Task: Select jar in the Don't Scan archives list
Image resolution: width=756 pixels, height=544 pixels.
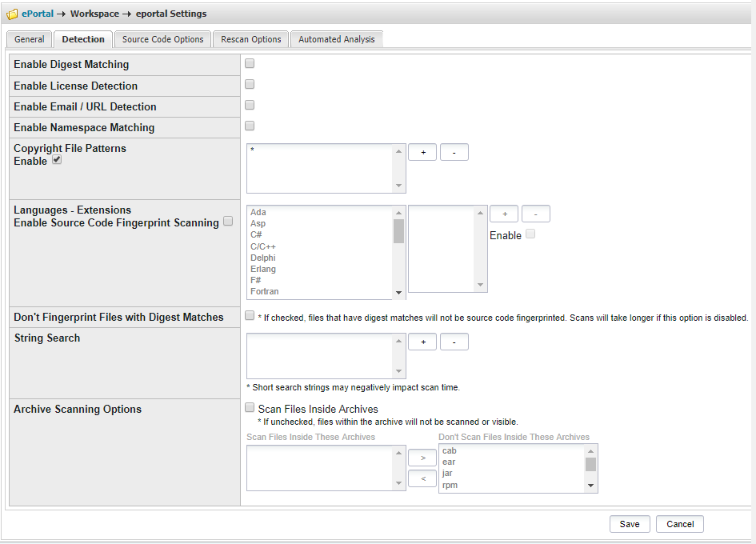Action: point(450,473)
